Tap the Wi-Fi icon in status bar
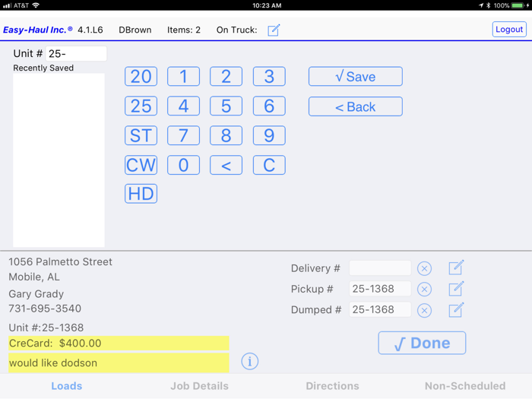This screenshot has width=532, height=399. click(36, 5)
